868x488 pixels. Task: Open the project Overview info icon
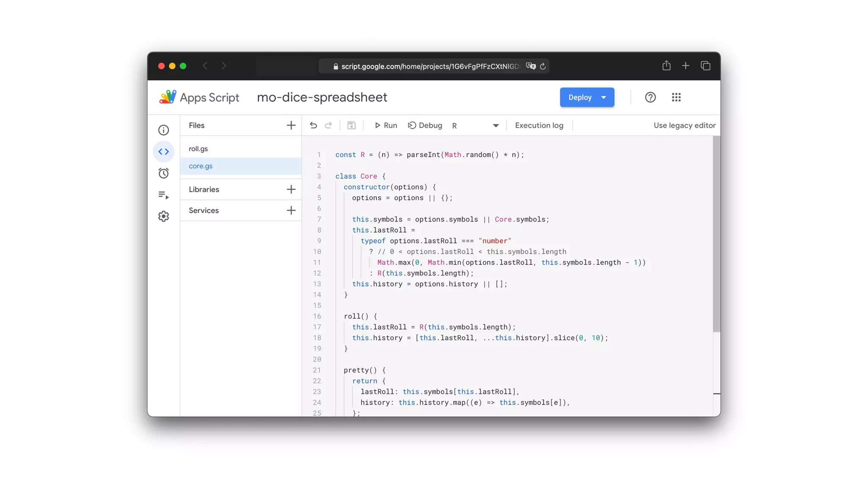164,130
